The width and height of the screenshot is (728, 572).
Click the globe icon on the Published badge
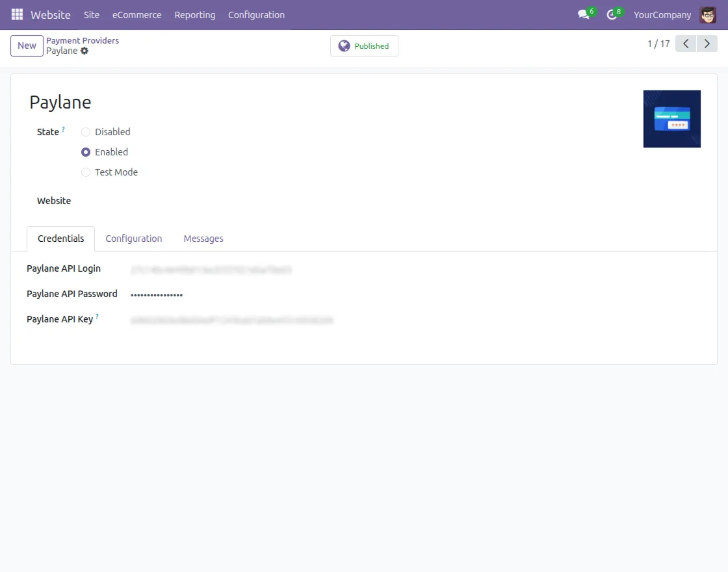tap(344, 45)
